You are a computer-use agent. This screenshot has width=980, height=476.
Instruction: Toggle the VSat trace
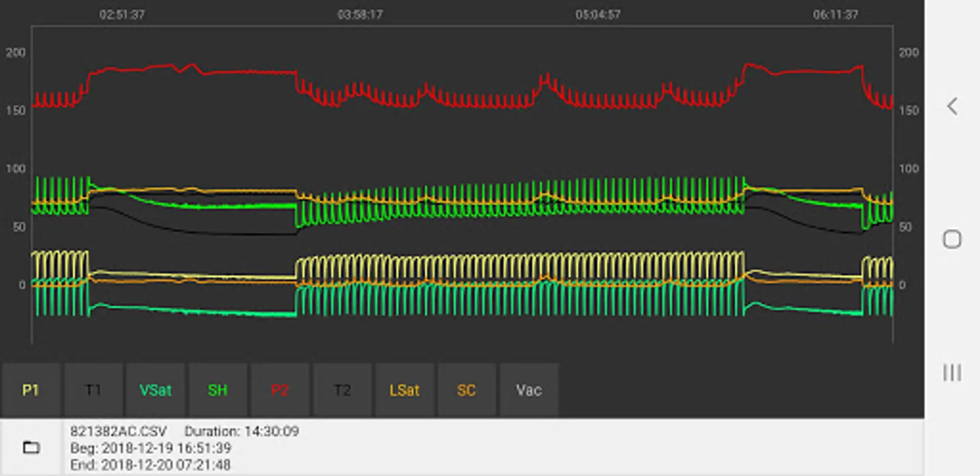point(155,390)
